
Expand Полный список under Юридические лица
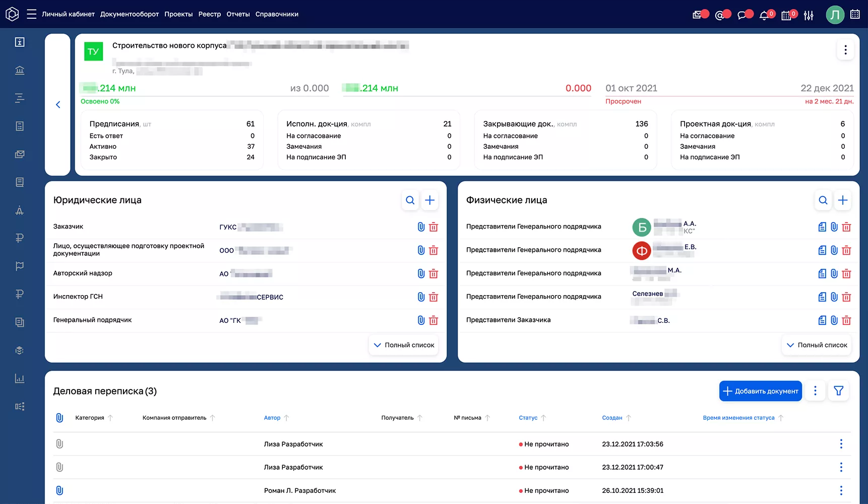click(404, 345)
